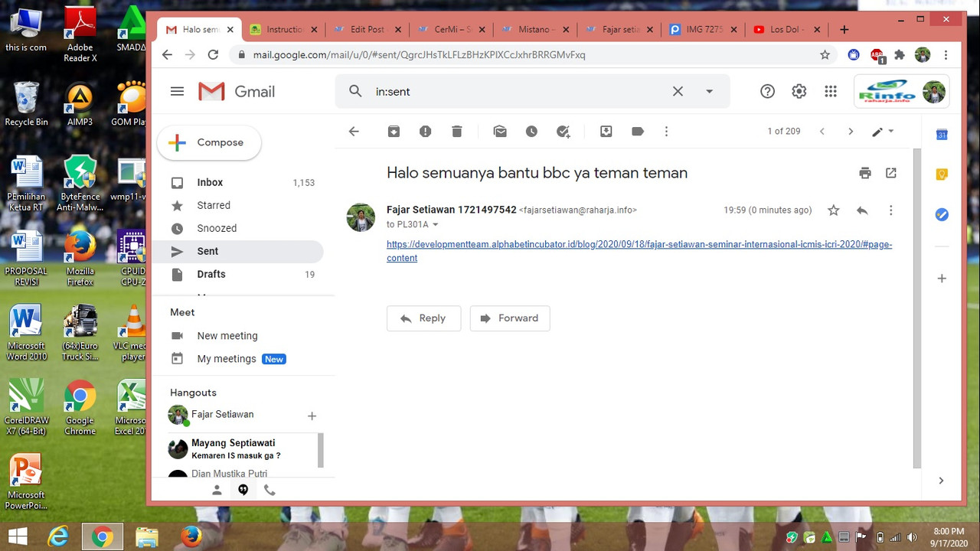Click the reply arrow icon in message header
The height and width of the screenshot is (551, 980).
862,210
